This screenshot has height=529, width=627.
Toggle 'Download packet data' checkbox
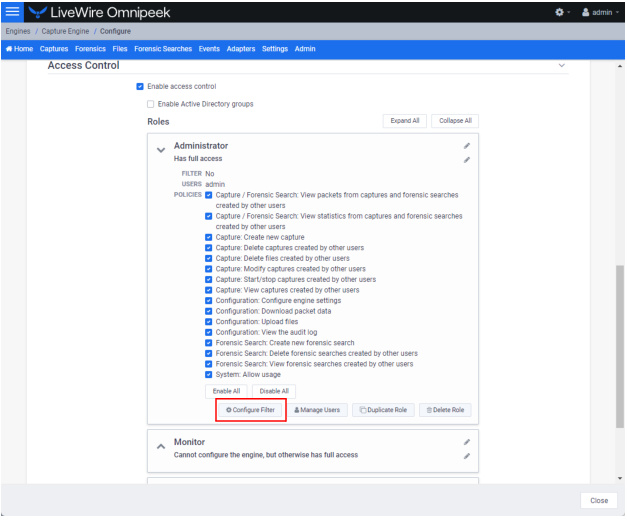pos(208,311)
